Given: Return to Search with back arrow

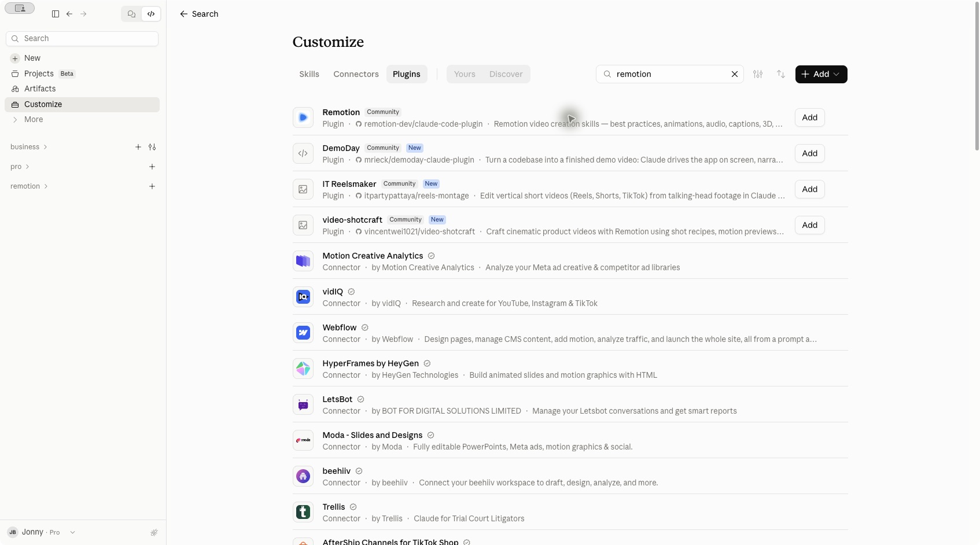Looking at the screenshot, I should 199,14.
